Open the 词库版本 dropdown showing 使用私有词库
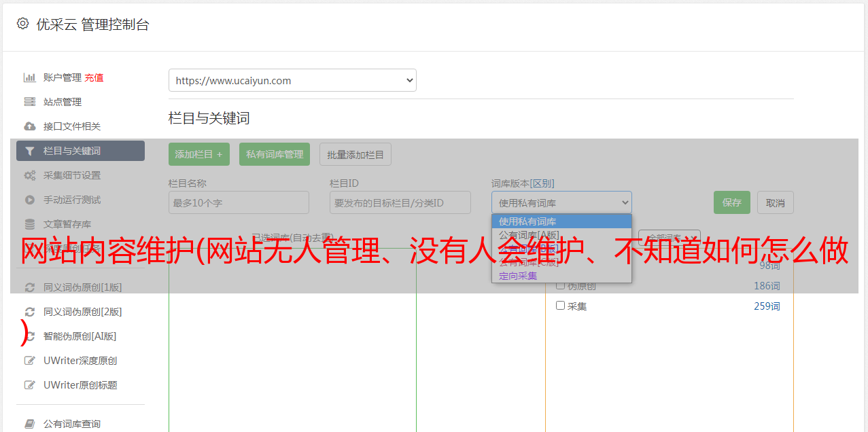The width and height of the screenshot is (868, 432). (561, 202)
